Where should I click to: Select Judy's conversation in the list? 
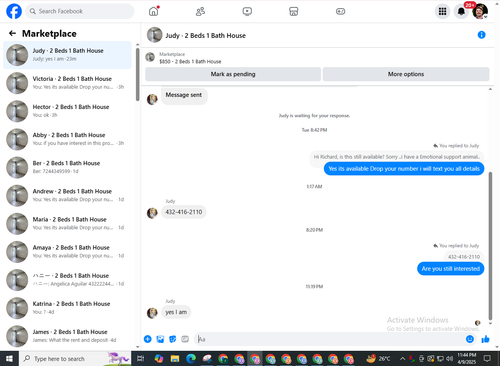[68, 55]
